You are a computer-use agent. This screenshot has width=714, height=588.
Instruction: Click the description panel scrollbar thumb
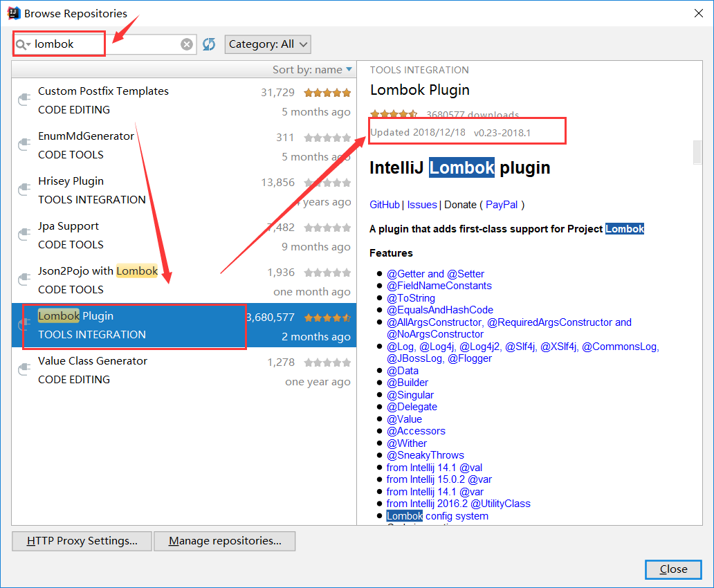tap(697, 152)
